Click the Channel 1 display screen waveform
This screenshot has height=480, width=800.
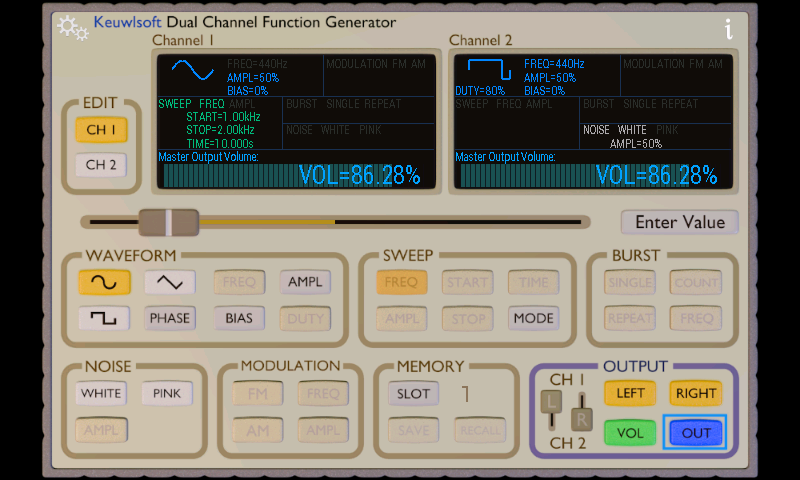click(x=192, y=70)
